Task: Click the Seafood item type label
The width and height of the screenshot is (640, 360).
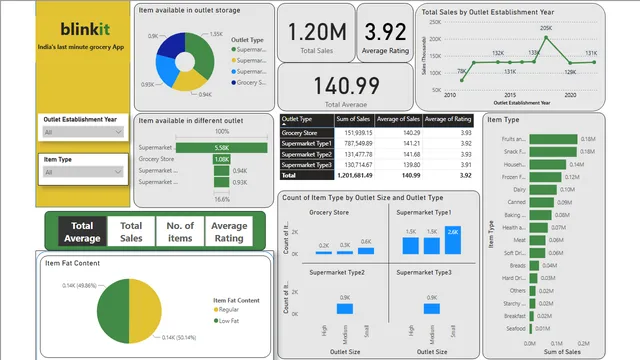Action: [516, 329]
